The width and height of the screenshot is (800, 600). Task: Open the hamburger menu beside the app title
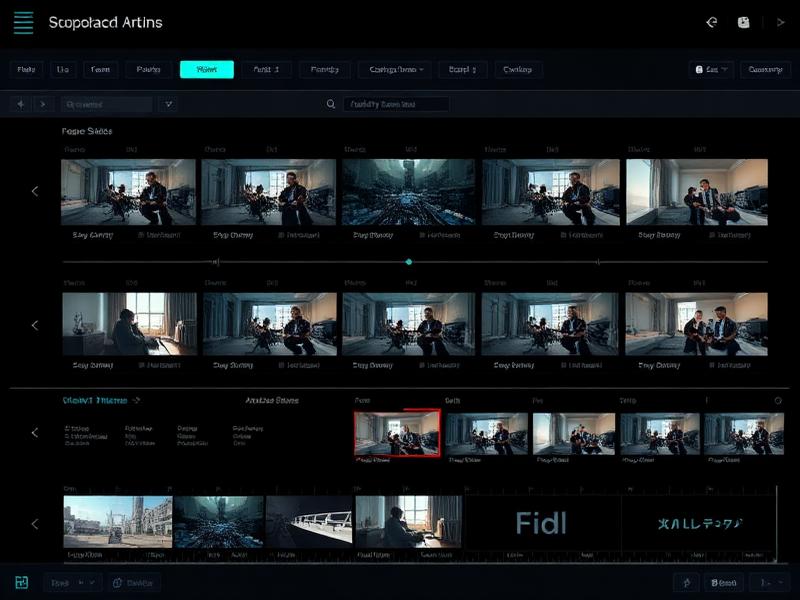coord(23,23)
